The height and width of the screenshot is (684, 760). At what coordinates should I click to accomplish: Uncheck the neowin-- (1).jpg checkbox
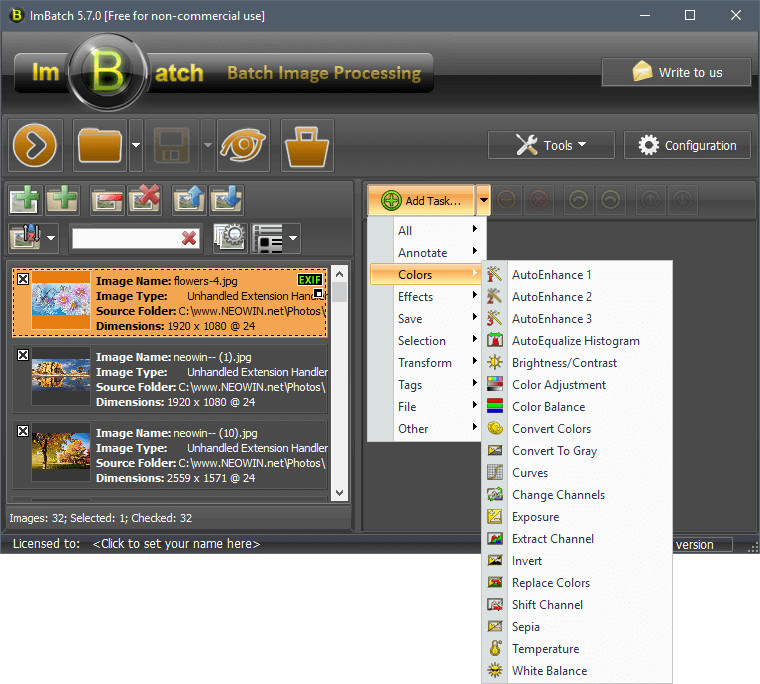pyautogui.click(x=23, y=355)
